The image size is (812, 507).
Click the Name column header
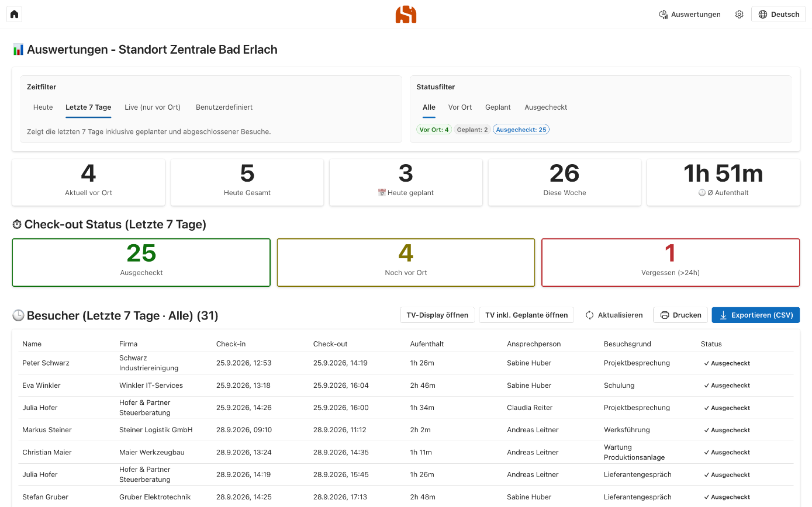32,344
